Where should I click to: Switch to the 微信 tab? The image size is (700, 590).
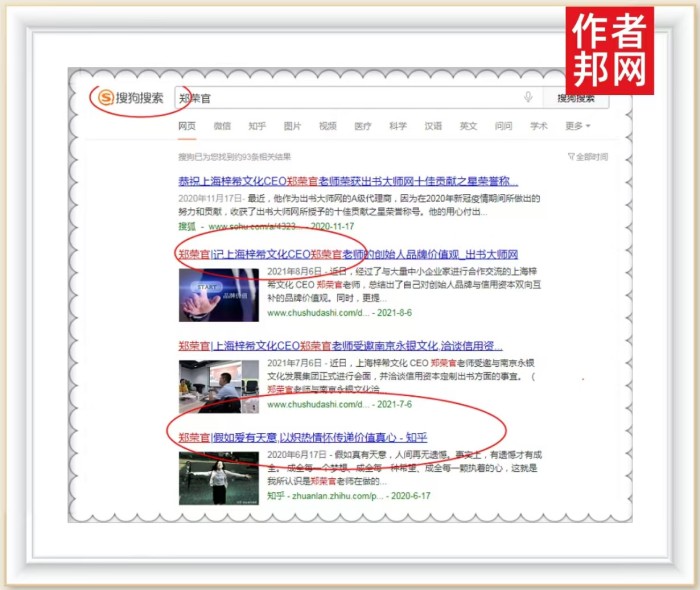222,126
